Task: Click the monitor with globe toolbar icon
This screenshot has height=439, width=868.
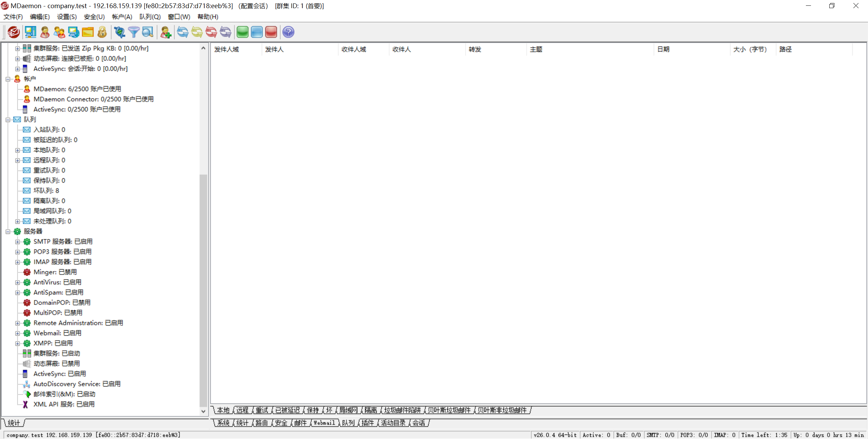Action: pos(73,32)
